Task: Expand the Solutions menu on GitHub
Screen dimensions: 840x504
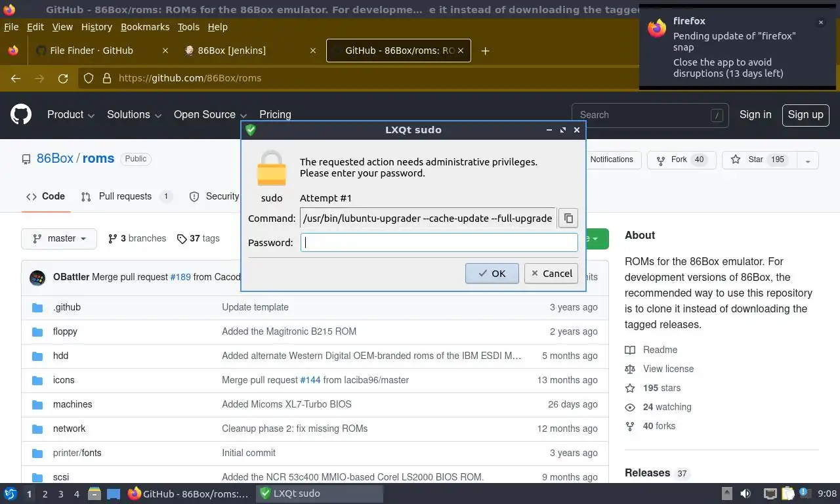Action: (134, 115)
